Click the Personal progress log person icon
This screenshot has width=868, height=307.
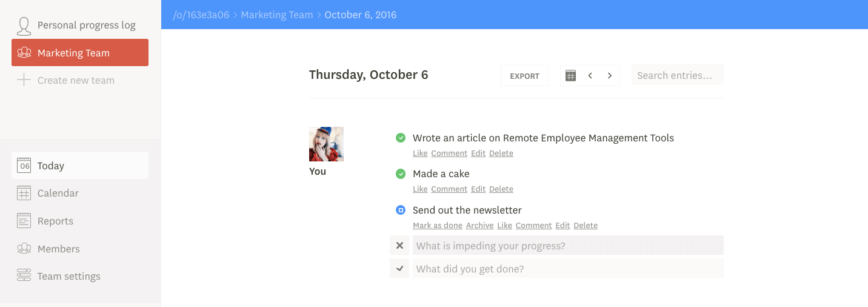click(24, 25)
